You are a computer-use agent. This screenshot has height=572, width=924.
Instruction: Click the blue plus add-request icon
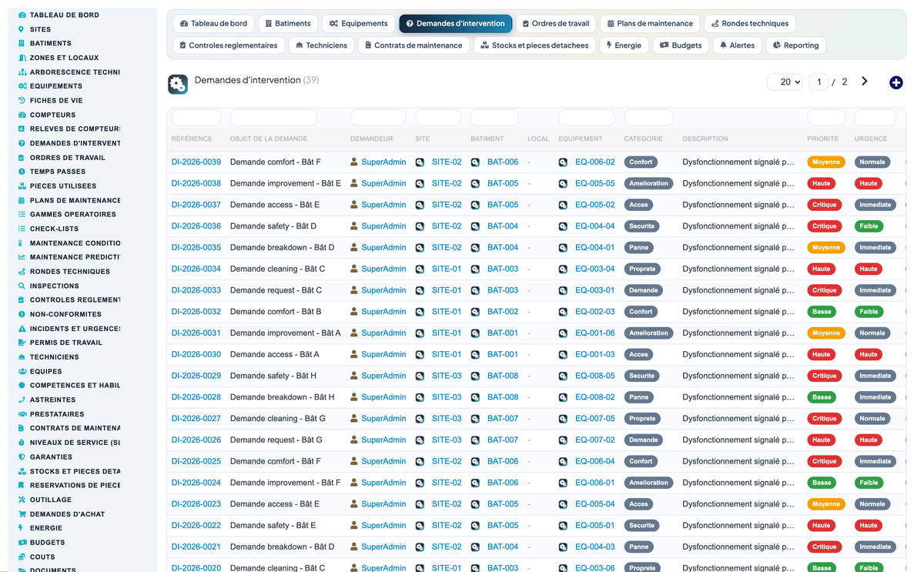896,82
